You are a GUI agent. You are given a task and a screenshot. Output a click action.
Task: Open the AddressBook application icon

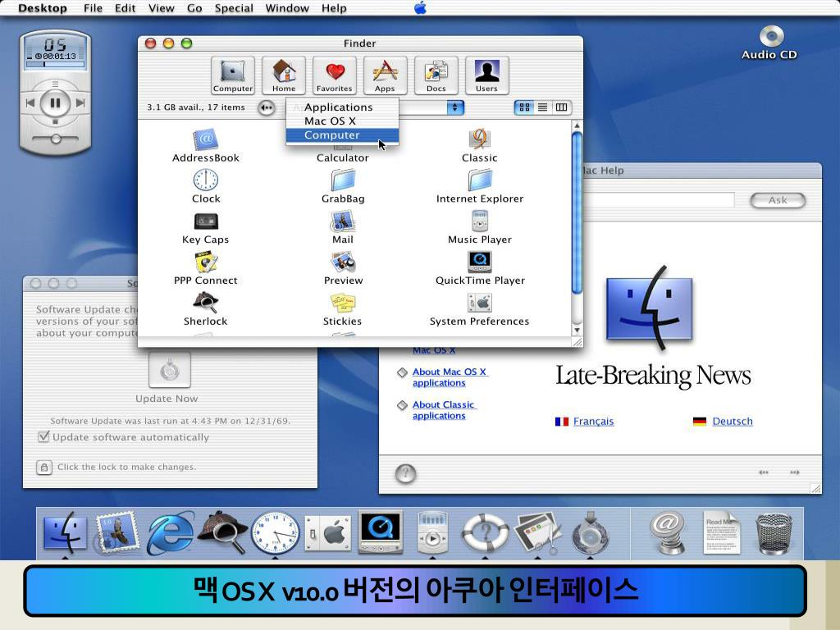tap(206, 139)
